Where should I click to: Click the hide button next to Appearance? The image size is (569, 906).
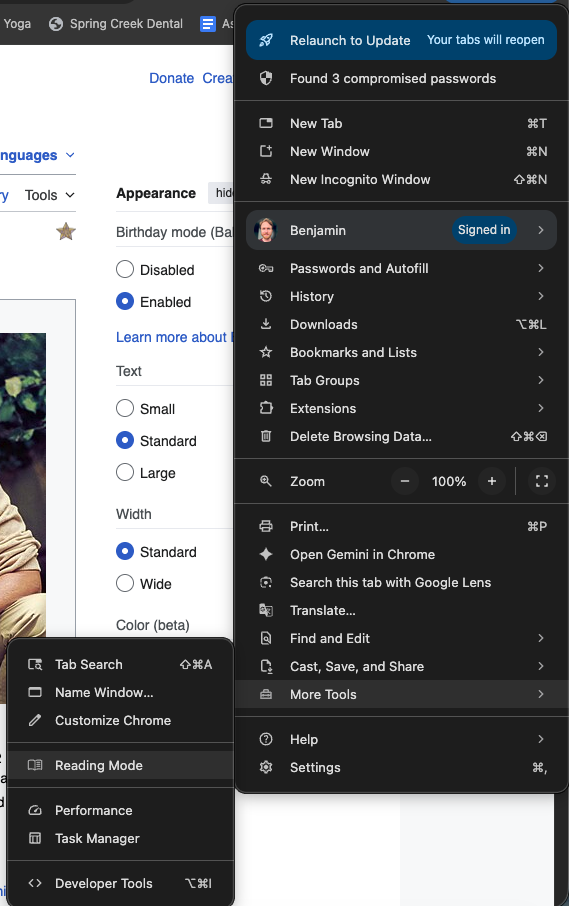[x=221, y=193]
